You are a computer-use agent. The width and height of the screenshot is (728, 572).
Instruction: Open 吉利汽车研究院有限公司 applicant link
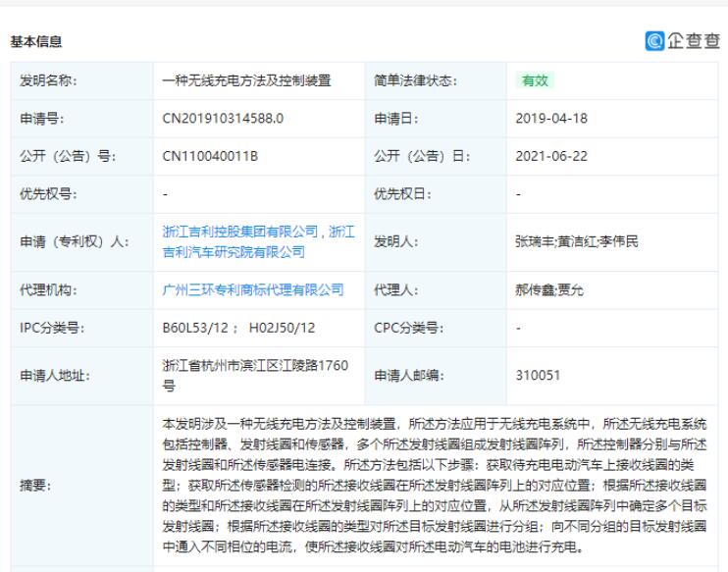click(234, 251)
